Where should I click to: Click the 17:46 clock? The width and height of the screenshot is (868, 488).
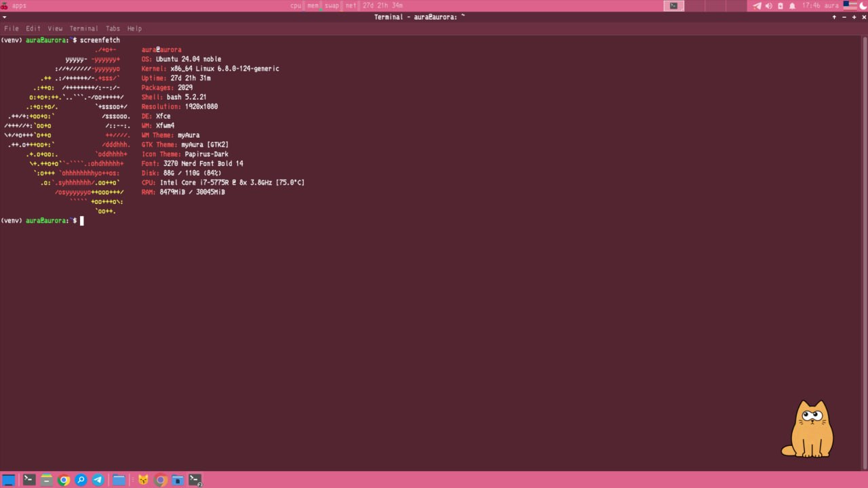coord(811,5)
